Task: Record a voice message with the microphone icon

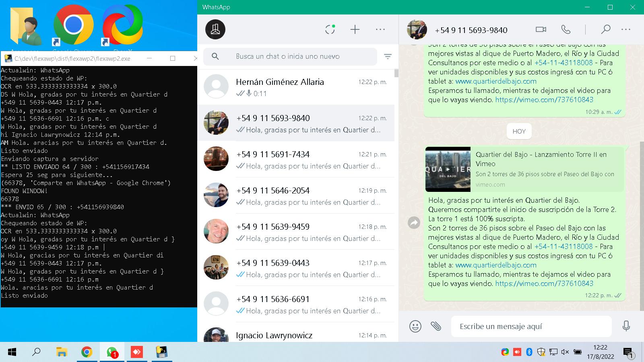Action: coord(626,326)
